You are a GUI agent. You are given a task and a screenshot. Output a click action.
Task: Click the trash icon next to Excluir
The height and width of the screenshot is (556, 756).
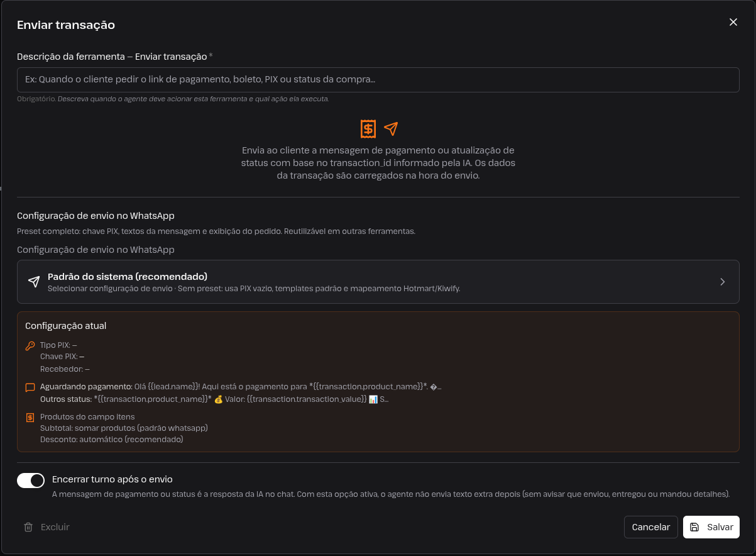(28, 527)
